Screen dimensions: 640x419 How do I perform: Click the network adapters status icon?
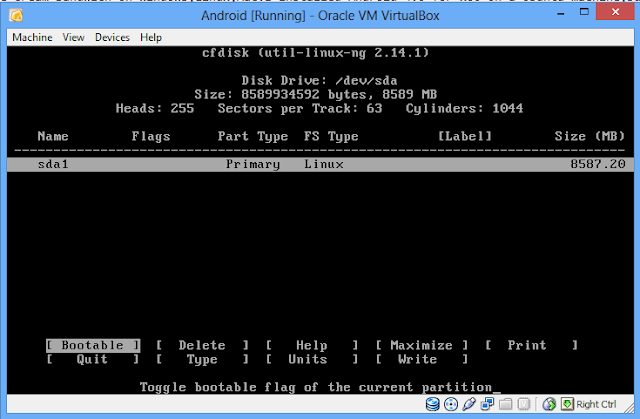(x=487, y=404)
